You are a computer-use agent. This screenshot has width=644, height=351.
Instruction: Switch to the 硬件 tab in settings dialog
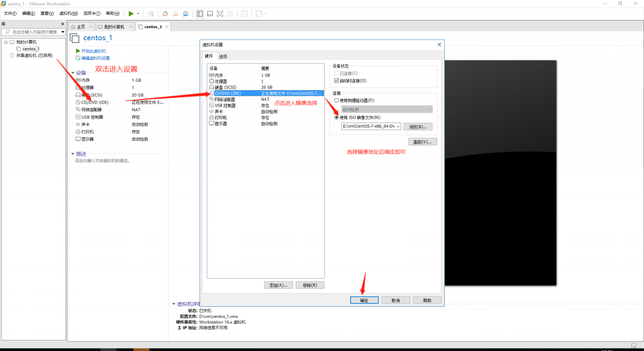point(209,56)
